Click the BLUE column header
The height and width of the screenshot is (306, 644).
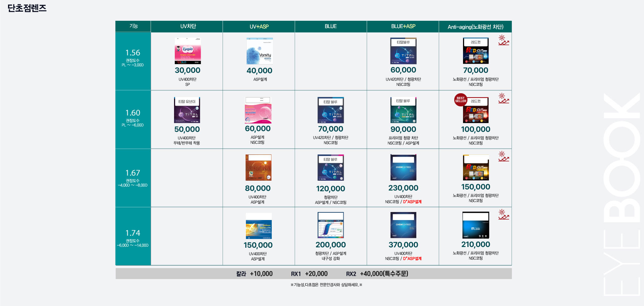[331, 26]
